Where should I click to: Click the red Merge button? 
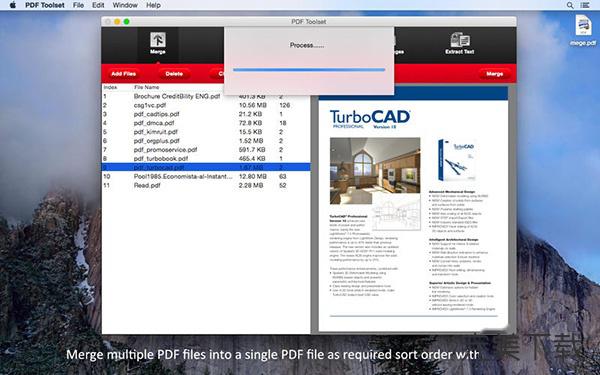494,73
